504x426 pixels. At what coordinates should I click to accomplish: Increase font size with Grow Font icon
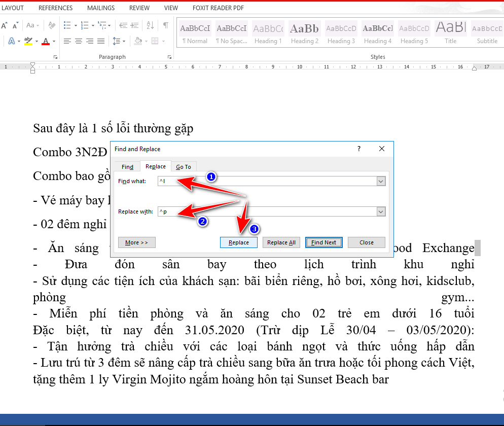pyautogui.click(x=4, y=25)
